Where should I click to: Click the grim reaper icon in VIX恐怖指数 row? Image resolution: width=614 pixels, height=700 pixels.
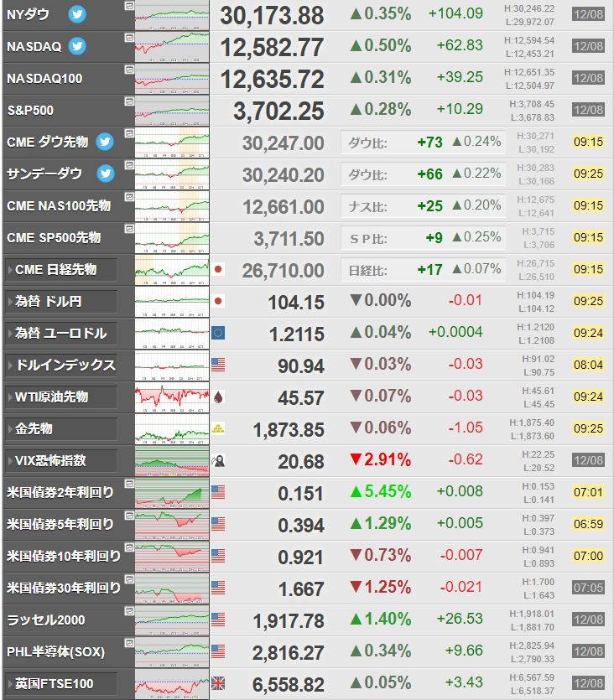point(218,460)
